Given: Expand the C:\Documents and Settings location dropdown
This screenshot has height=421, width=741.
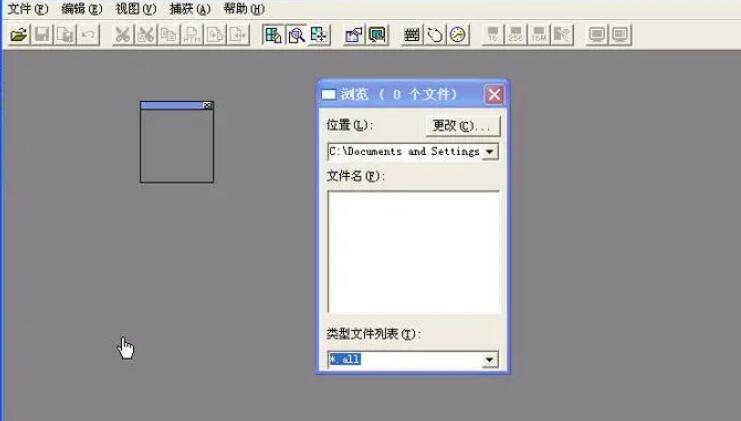Looking at the screenshot, I should click(x=490, y=152).
